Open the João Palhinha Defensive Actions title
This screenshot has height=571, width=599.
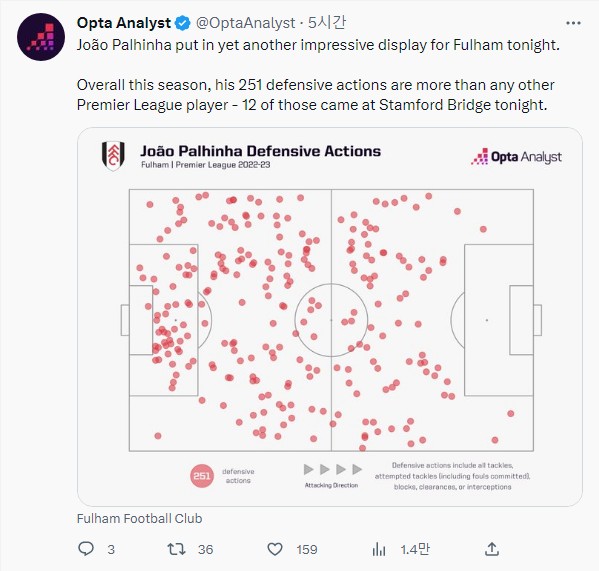261,151
